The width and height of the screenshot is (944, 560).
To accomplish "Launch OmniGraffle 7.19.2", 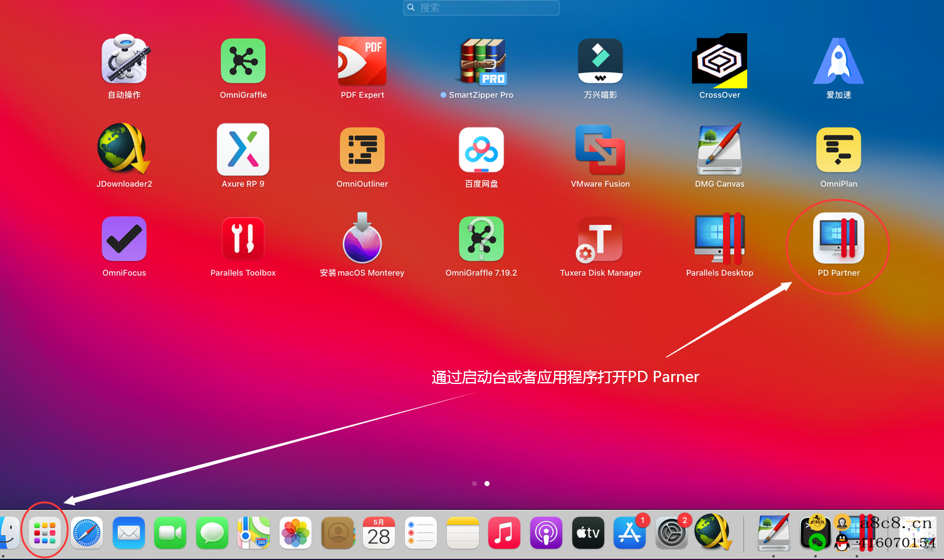I will [x=481, y=239].
